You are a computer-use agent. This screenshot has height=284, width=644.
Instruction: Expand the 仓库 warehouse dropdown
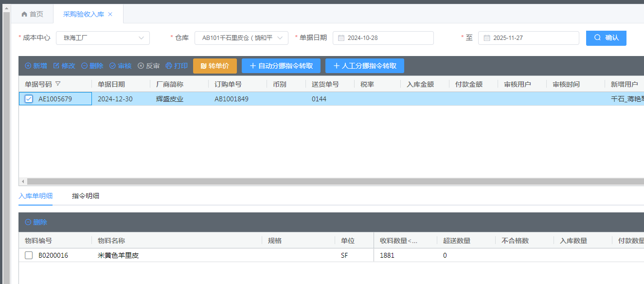241,38
